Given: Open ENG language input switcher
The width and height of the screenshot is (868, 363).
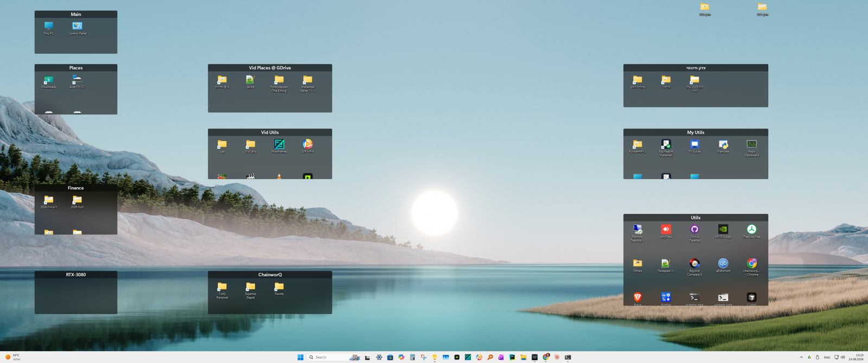Looking at the screenshot, I should pos(827,357).
